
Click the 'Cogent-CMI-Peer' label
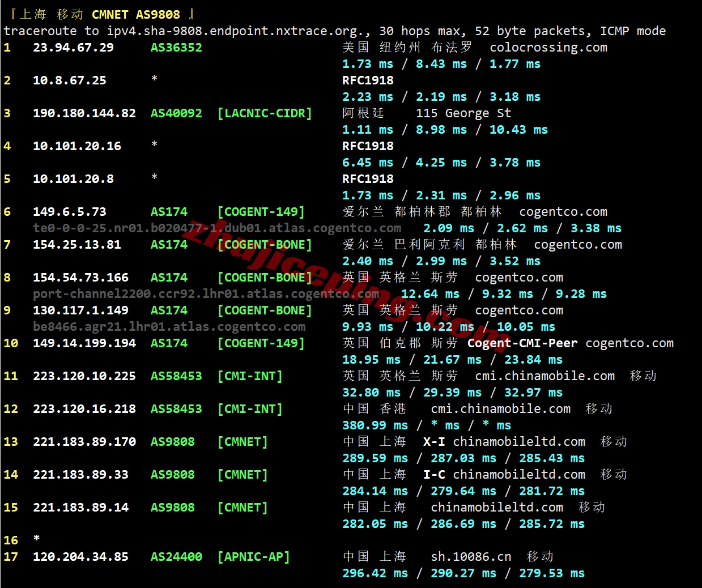pos(522,343)
